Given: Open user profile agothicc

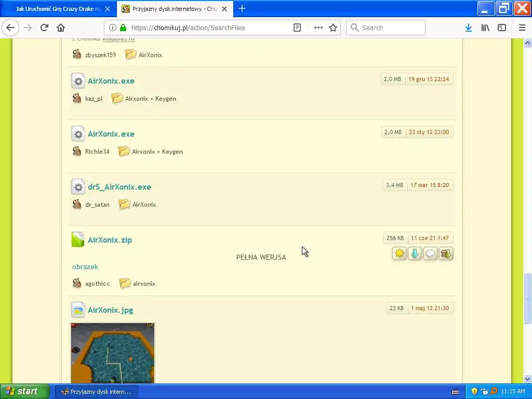Looking at the screenshot, I should pos(97,284).
